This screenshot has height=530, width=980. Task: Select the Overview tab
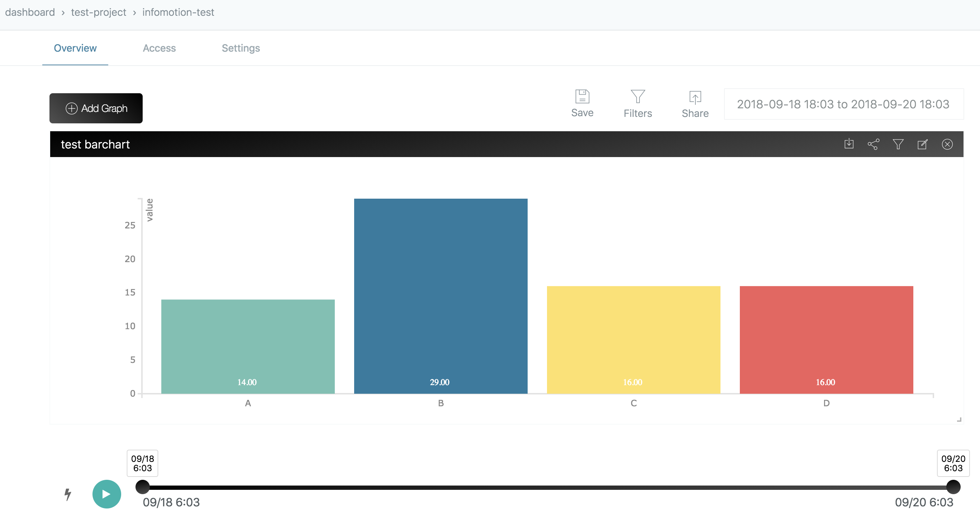click(x=75, y=48)
